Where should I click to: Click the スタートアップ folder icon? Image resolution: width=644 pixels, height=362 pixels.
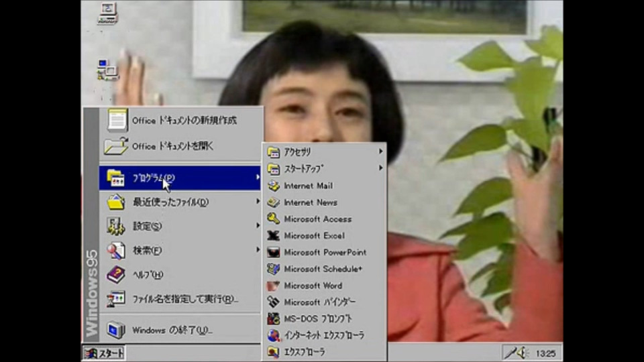point(274,169)
